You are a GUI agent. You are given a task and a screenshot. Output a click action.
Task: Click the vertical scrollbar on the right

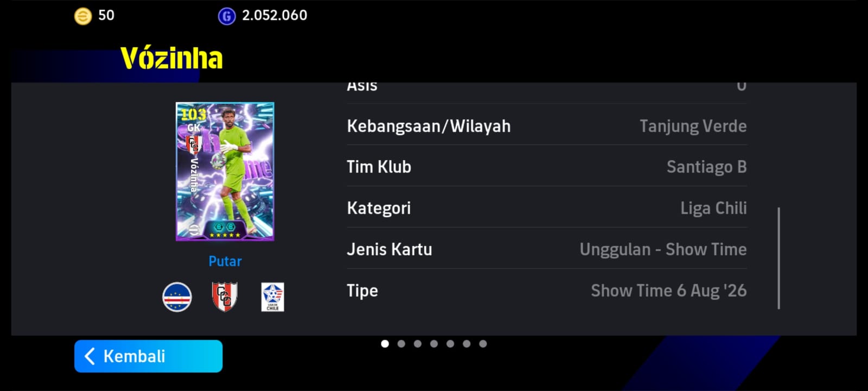[779, 258]
